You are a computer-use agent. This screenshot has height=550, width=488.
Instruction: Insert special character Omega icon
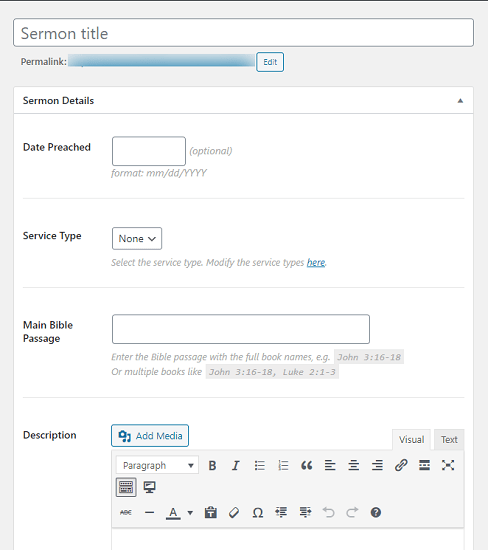click(258, 512)
